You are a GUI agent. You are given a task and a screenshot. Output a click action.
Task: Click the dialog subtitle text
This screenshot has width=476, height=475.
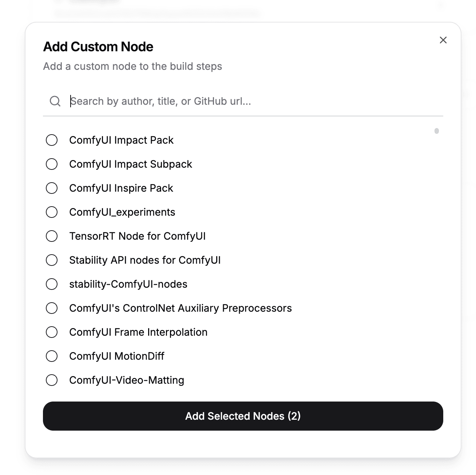[133, 66]
